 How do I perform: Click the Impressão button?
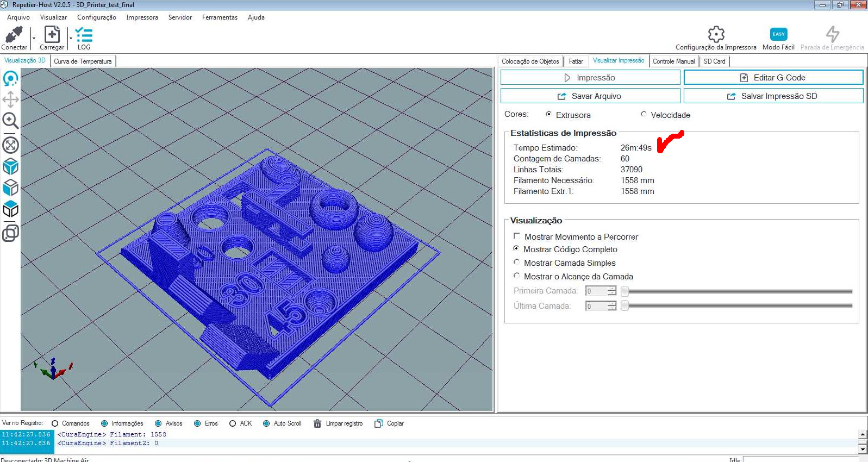(x=590, y=78)
